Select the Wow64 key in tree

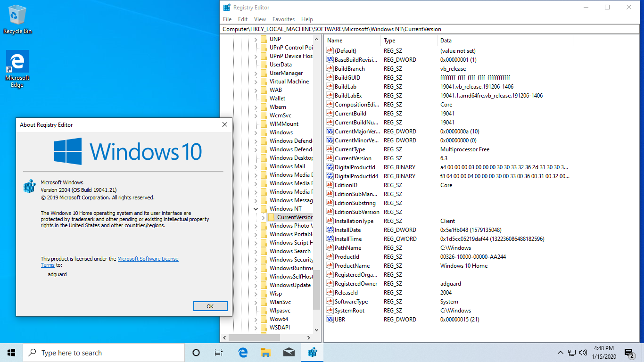(x=279, y=319)
